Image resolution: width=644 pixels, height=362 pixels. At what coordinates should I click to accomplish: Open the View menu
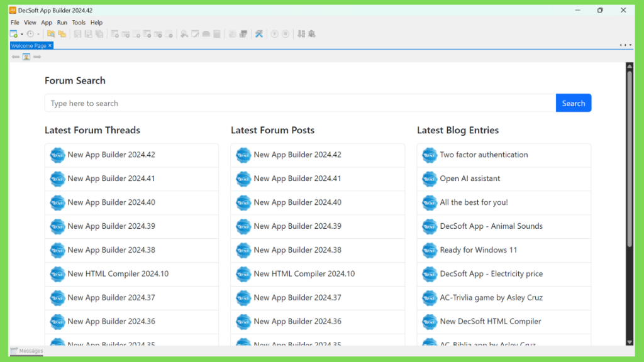pyautogui.click(x=30, y=23)
